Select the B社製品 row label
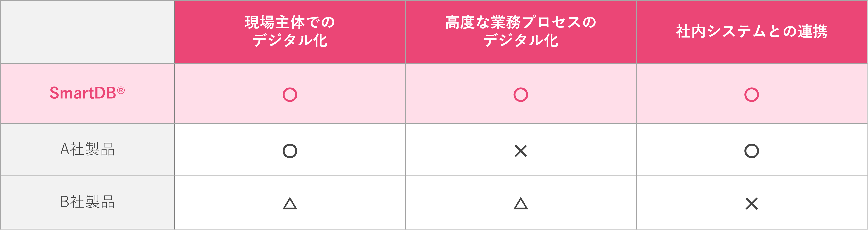Viewport: 868px width, 230px height. point(87,202)
